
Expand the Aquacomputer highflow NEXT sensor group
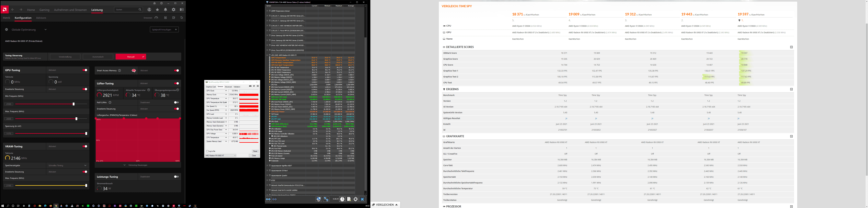pos(267,166)
